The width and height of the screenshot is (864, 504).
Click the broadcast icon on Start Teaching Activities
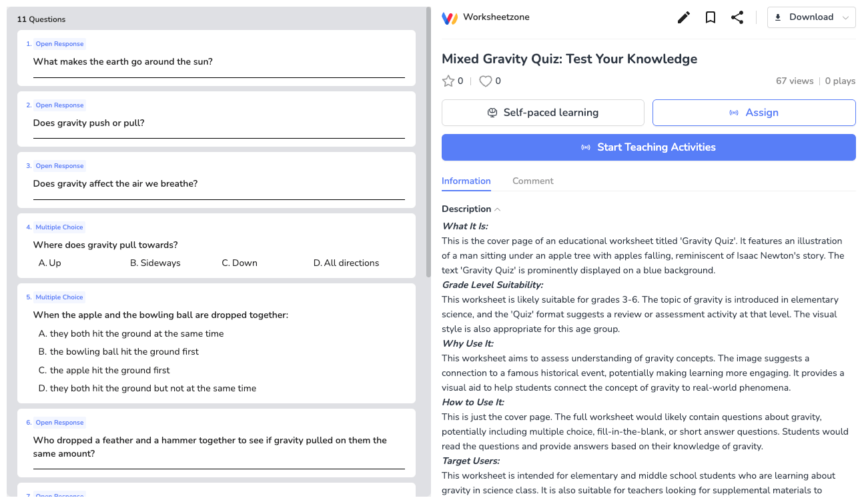point(586,147)
